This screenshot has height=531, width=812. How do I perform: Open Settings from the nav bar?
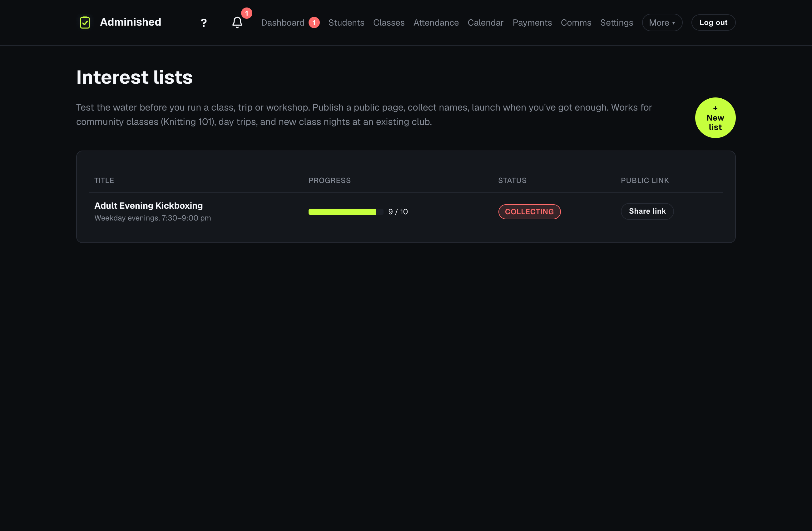[616, 22]
